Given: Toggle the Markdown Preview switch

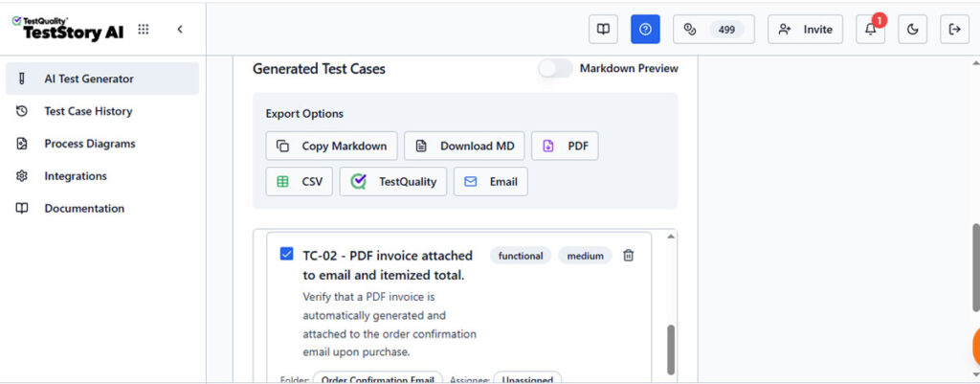Looking at the screenshot, I should coord(555,68).
